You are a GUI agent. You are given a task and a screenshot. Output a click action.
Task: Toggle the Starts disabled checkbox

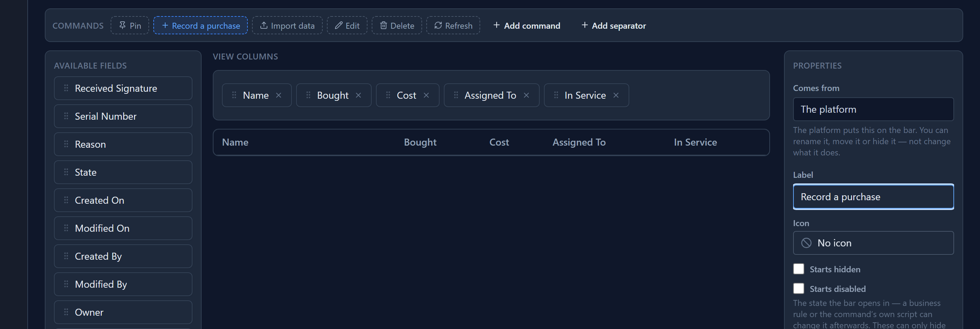coord(799,289)
